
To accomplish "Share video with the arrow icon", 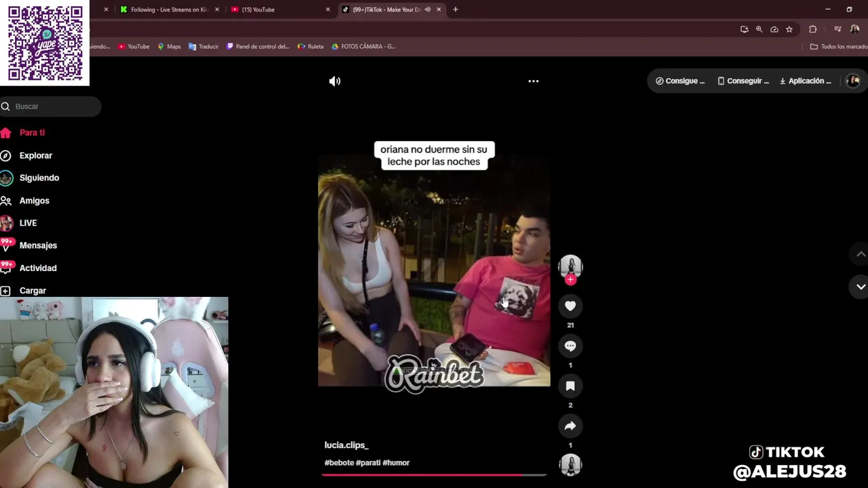I will tap(570, 426).
